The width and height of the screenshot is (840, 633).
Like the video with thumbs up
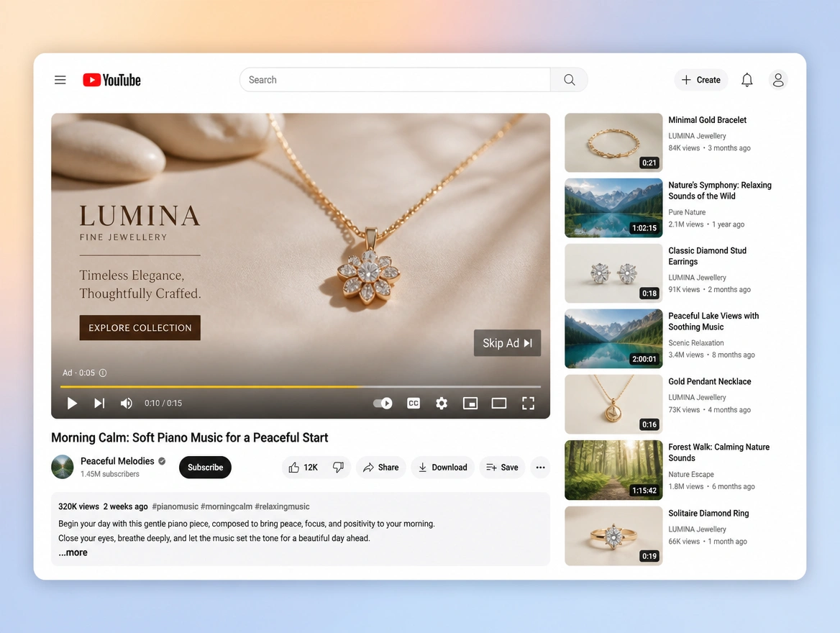(x=293, y=468)
